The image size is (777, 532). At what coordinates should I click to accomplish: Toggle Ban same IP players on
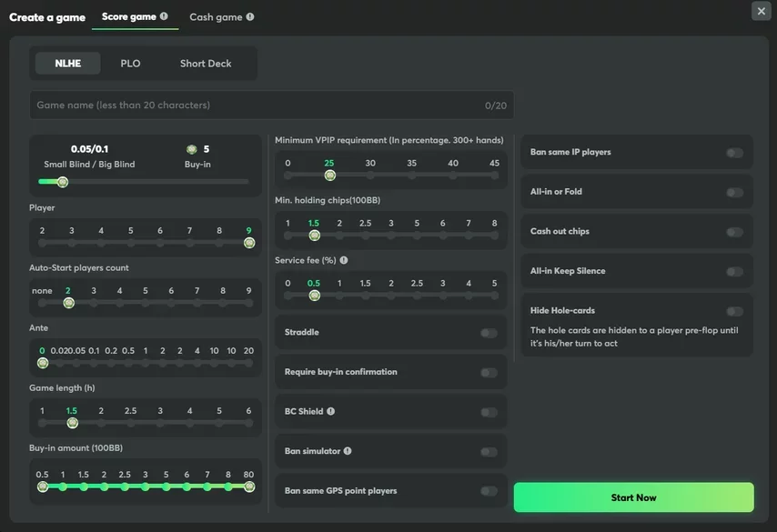pyautogui.click(x=734, y=153)
